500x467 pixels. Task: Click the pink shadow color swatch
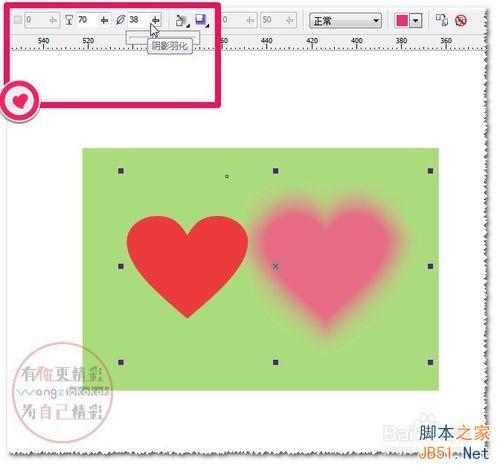402,21
